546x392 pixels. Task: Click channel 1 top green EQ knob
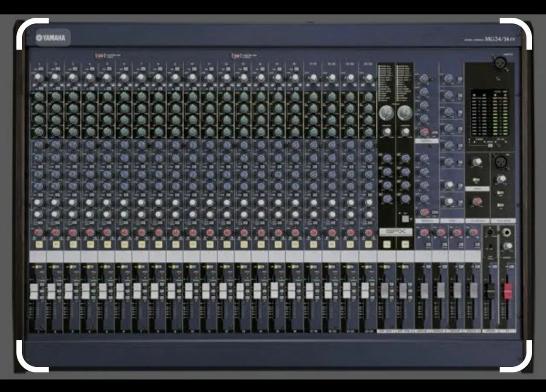[x=39, y=96]
